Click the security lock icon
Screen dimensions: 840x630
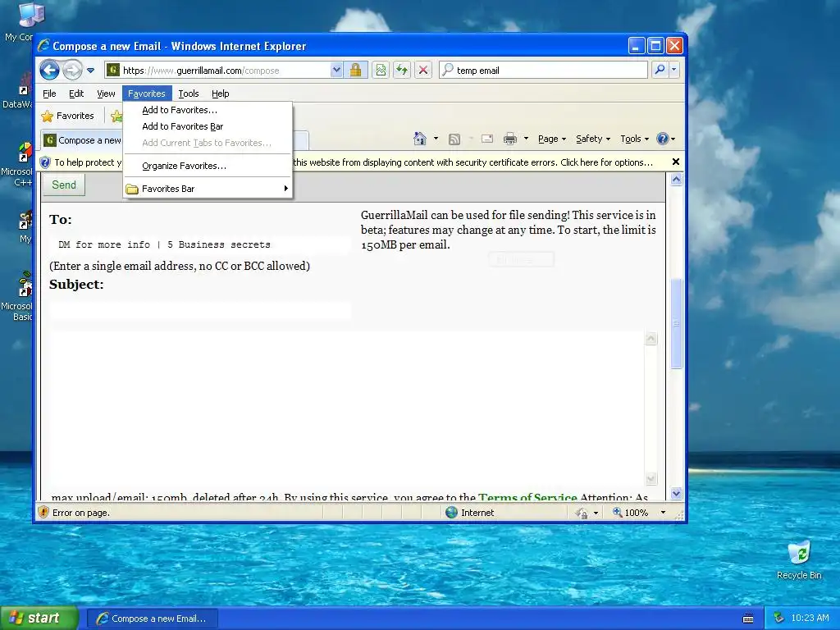355,71
